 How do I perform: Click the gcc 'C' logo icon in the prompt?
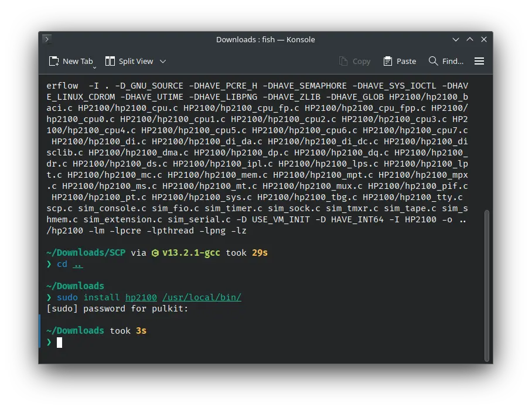[x=155, y=253]
